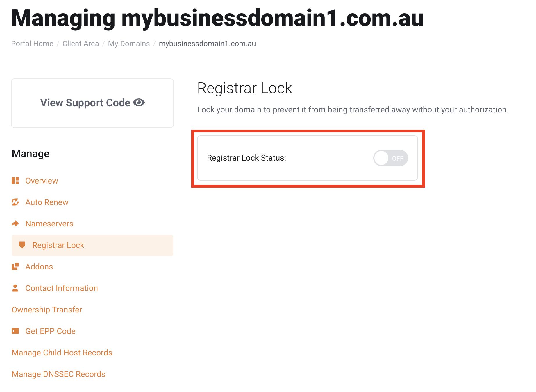Viewport: 536px width, 392px height.
Task: Select Nameservers in the Manage sidebar
Action: [49, 223]
